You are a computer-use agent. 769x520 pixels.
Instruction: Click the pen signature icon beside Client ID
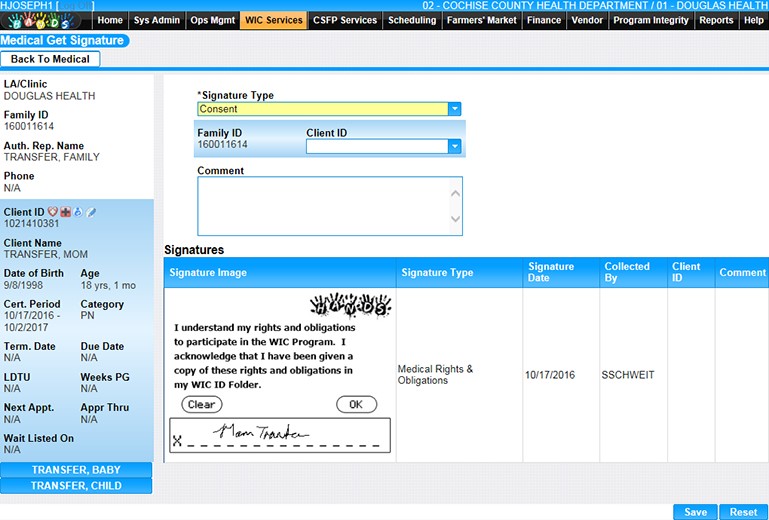91,212
